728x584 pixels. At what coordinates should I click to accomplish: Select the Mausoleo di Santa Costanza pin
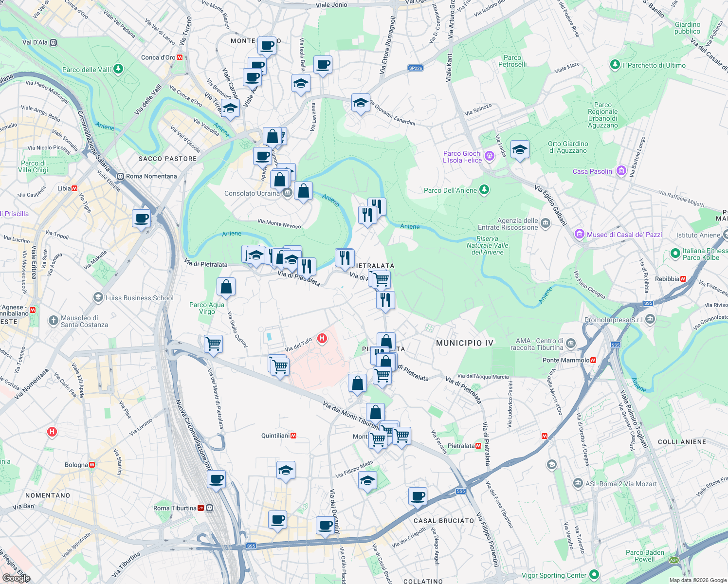coord(54,321)
